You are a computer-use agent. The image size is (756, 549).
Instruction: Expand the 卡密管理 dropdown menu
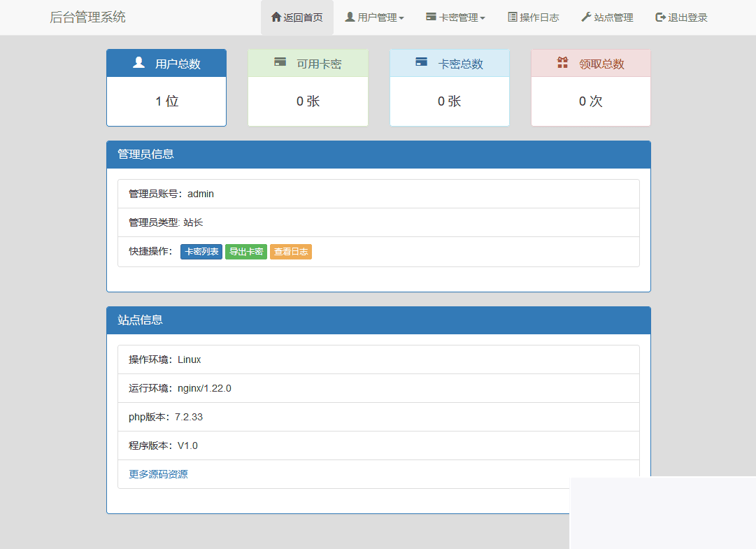coord(455,17)
